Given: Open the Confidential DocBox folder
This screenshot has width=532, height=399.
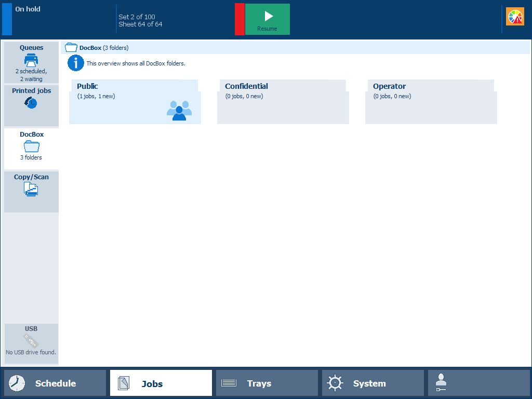Looking at the screenshot, I should (x=283, y=102).
